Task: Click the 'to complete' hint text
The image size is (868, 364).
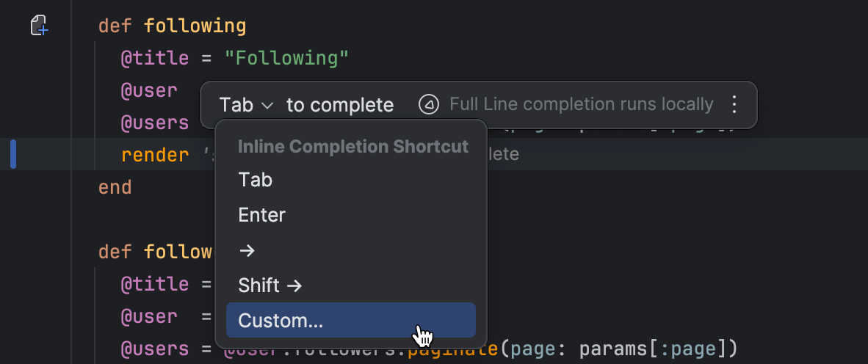Action: pos(340,105)
